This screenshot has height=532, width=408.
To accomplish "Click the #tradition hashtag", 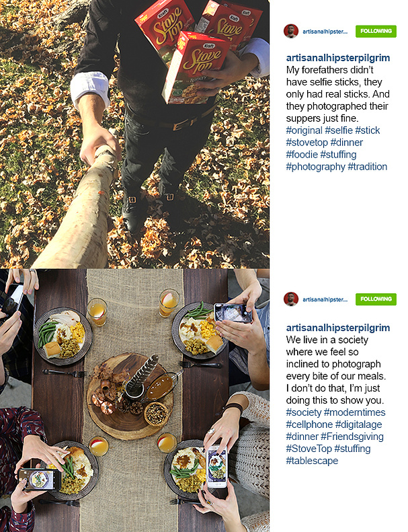I will point(367,167).
